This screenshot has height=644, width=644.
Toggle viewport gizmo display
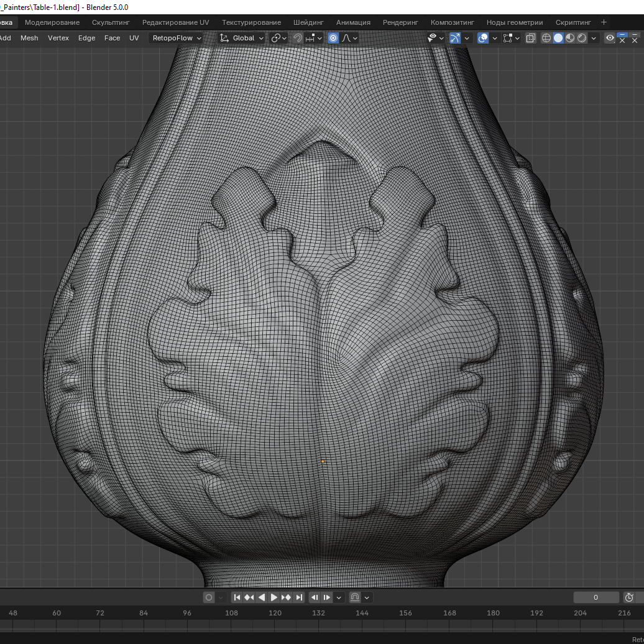pyautogui.click(x=456, y=38)
